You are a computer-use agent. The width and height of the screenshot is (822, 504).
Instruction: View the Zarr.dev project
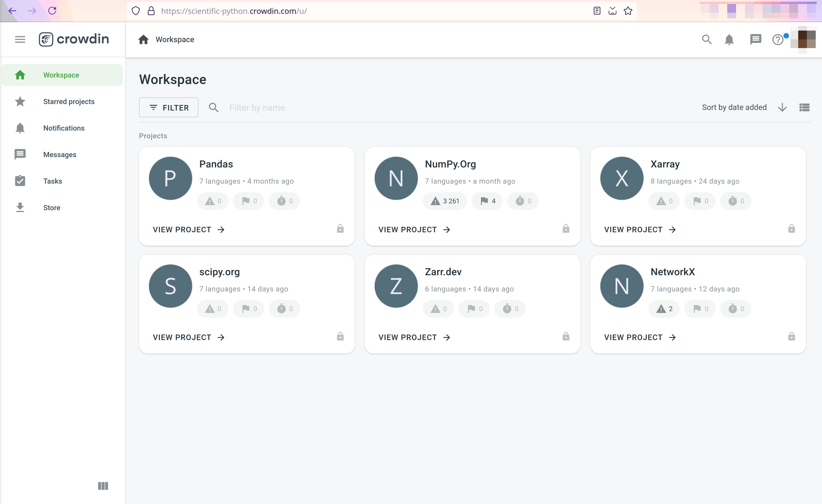[x=414, y=337]
